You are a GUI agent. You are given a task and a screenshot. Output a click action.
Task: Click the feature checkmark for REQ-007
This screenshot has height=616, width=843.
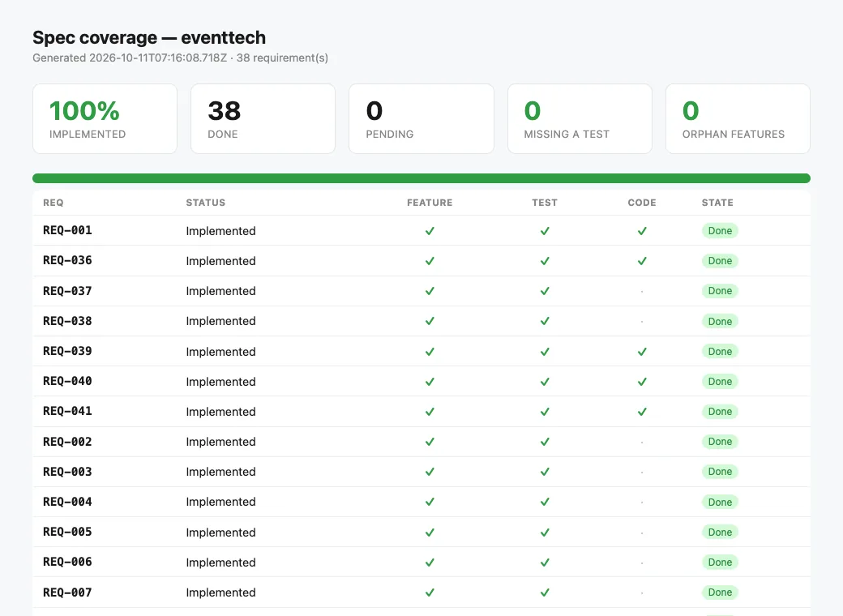click(x=430, y=593)
